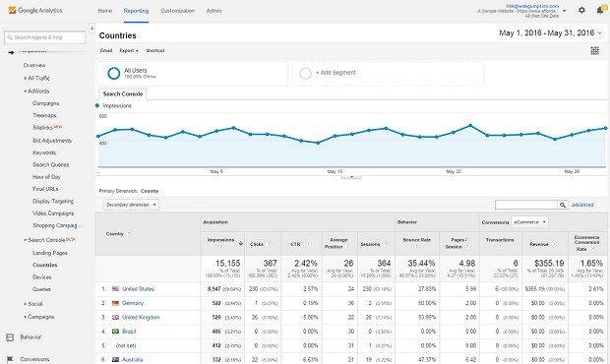Open Overview in the sidebar
Image resolution: width=610 pixels, height=364 pixels.
(34, 65)
